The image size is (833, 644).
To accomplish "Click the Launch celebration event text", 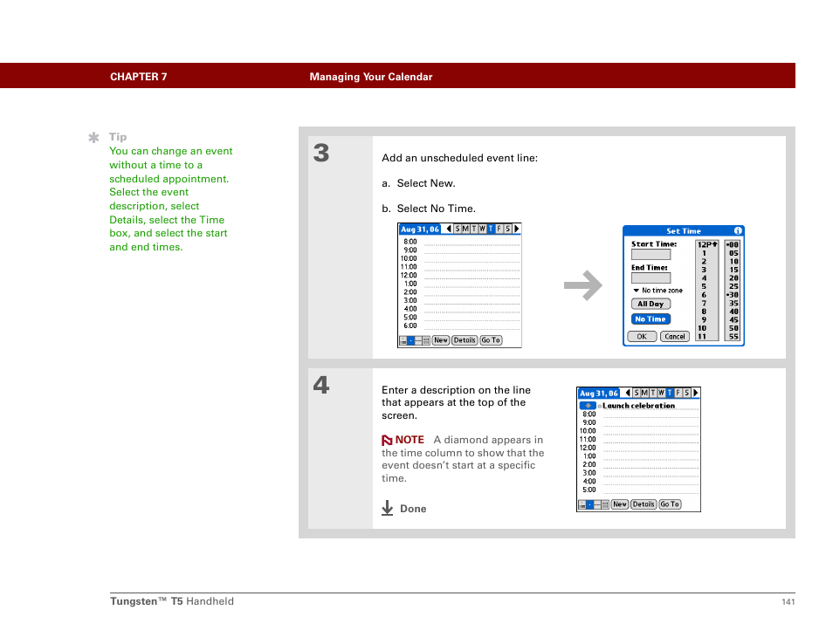I will 638,406.
